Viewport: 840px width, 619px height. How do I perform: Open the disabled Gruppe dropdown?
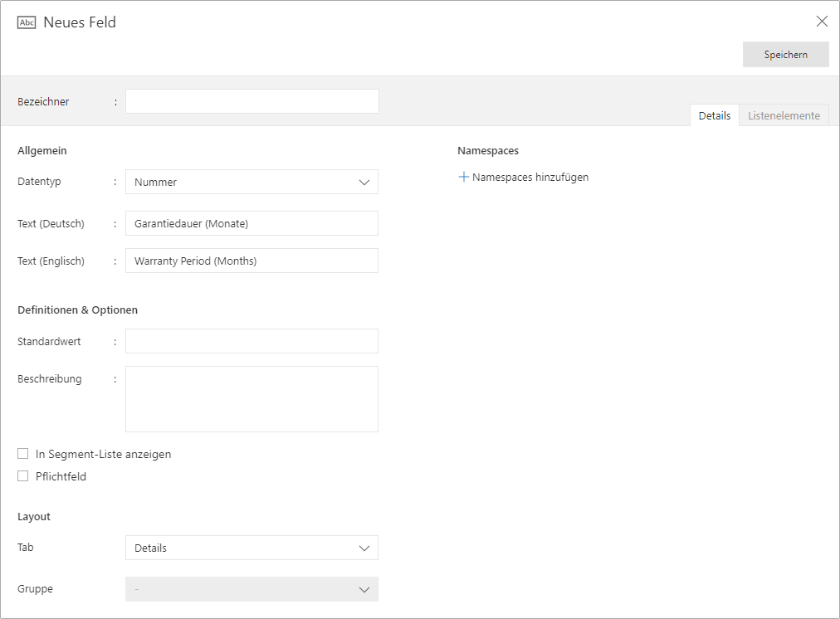249,589
